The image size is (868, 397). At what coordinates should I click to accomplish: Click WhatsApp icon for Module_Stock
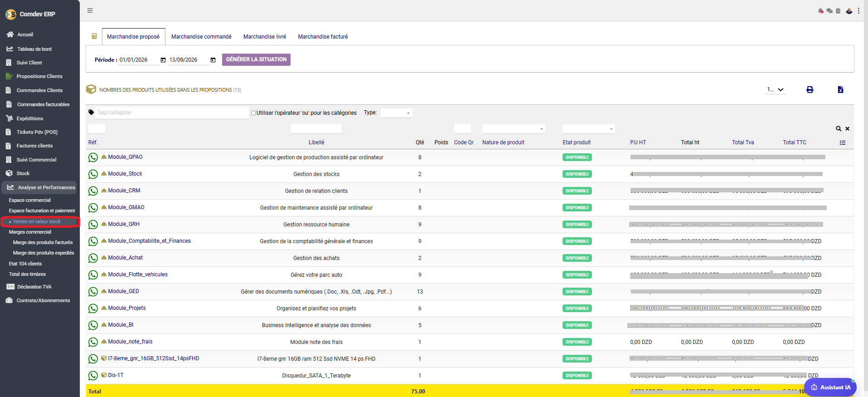93,174
